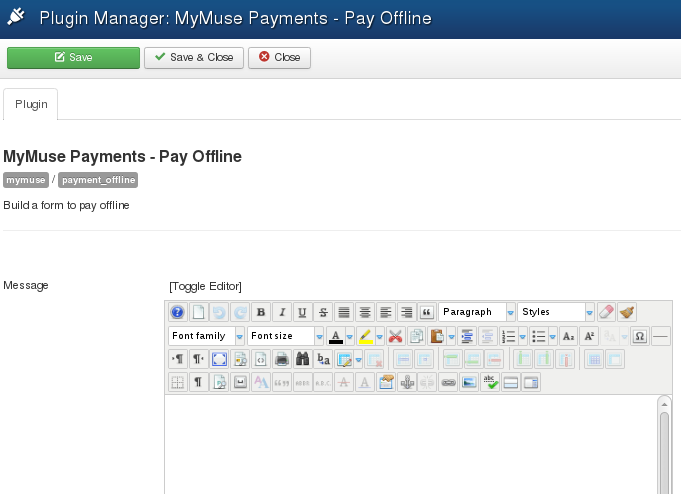Screen dimensions: 681x494
Task: Toggle editor fullscreen mode
Action: pos(219,359)
